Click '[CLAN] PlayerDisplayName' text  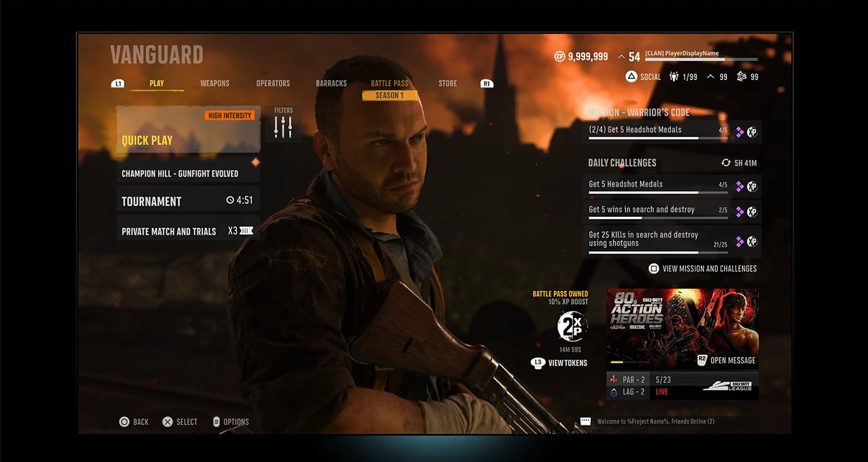(x=682, y=53)
